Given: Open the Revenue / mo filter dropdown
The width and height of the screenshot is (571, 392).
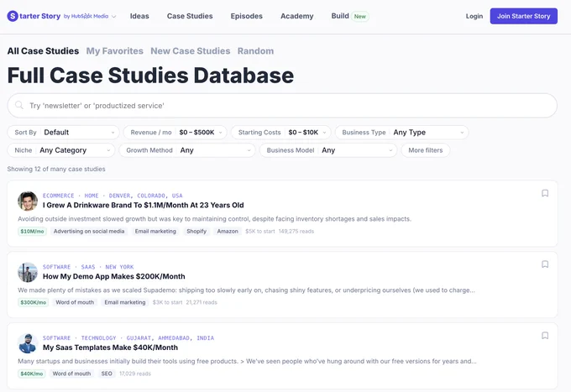Looking at the screenshot, I should click(x=175, y=133).
